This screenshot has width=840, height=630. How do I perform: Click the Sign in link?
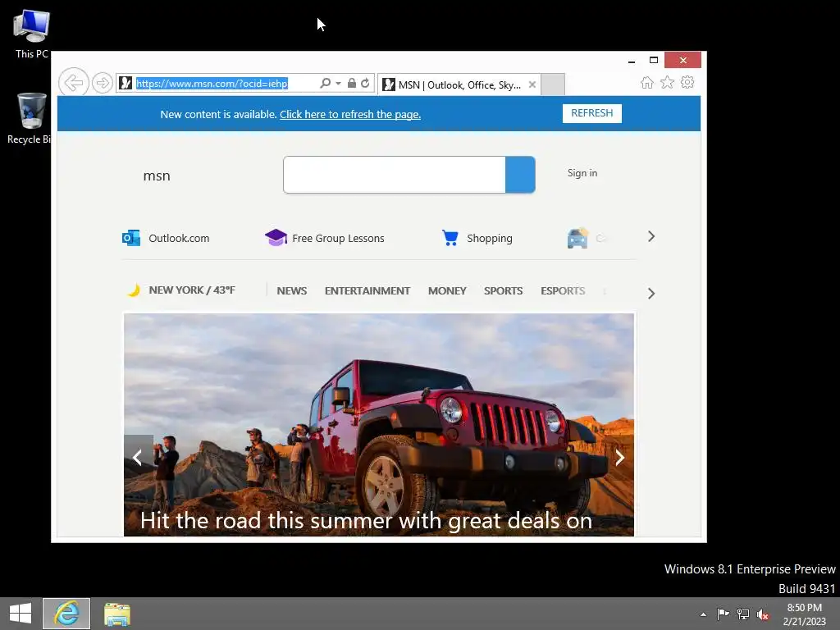coord(582,173)
